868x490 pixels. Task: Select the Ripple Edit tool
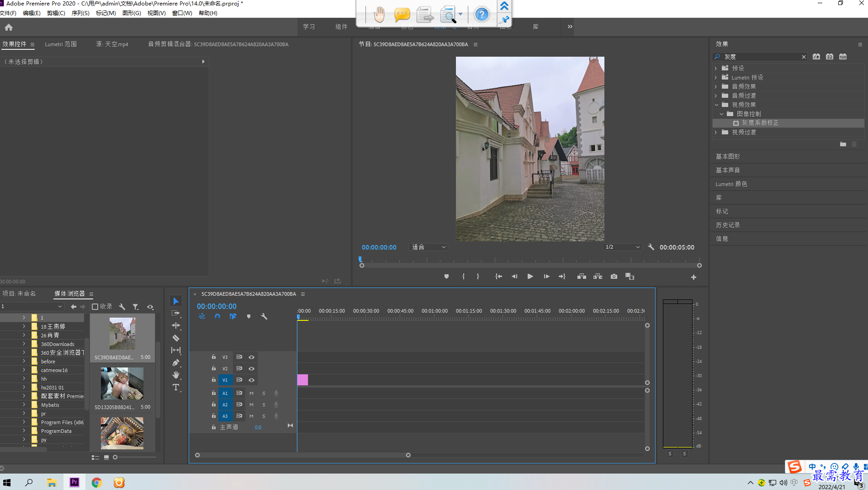coord(176,325)
